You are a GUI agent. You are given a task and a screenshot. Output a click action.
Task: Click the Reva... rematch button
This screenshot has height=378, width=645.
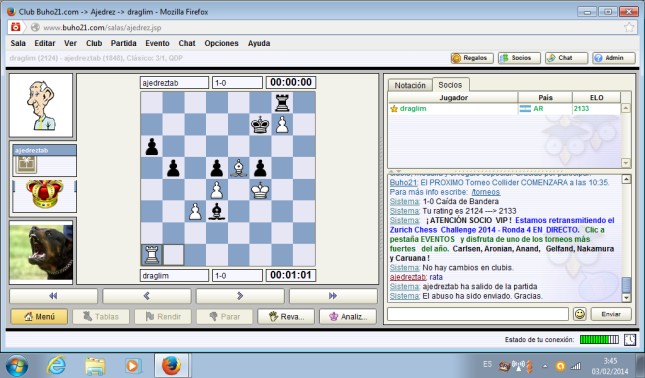286,316
